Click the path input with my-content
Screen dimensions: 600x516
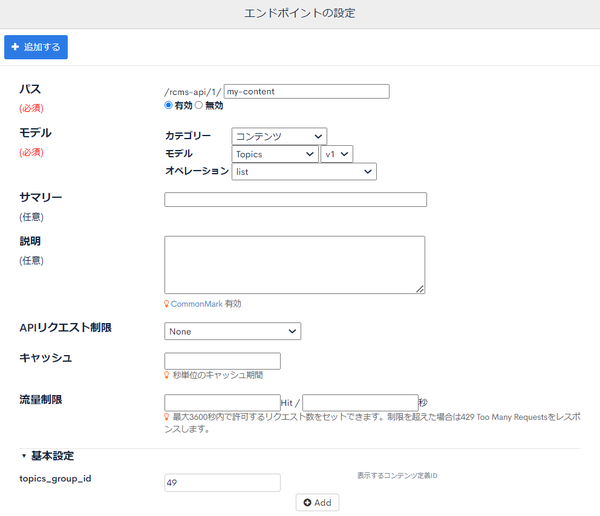click(x=307, y=91)
